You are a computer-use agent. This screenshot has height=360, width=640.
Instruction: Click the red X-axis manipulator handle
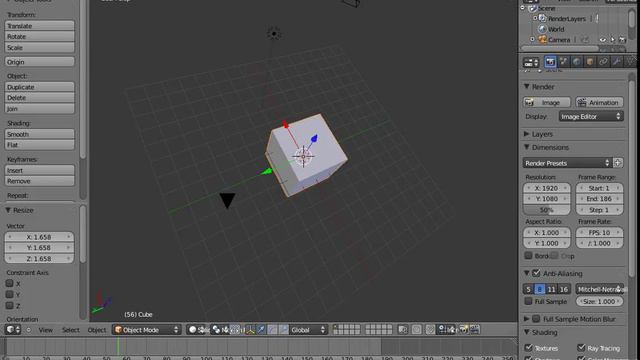click(285, 124)
